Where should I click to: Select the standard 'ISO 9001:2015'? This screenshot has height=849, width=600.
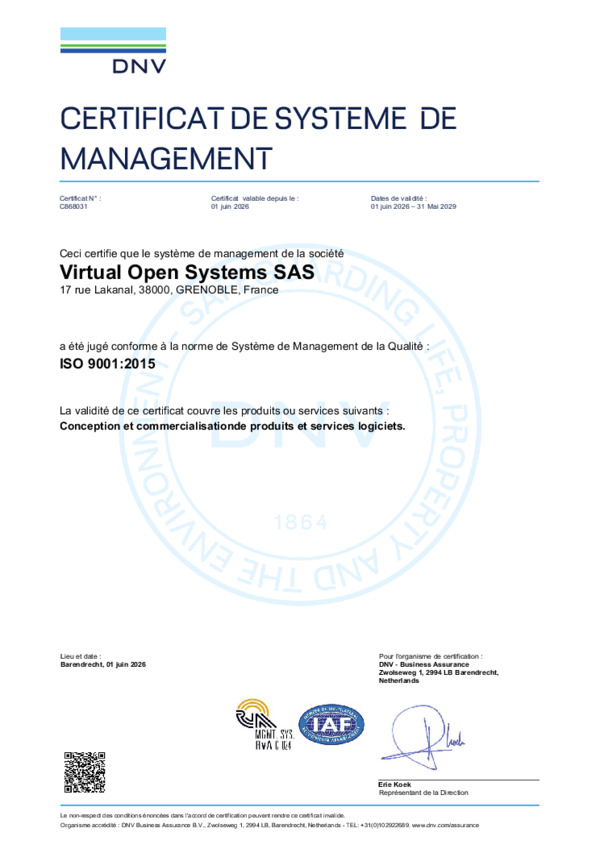[x=107, y=364]
